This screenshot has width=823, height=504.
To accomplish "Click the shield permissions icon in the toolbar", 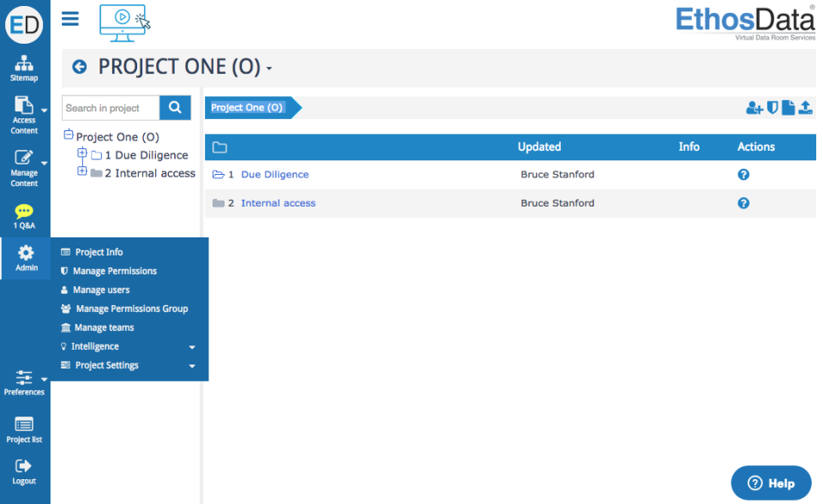I will (772, 108).
